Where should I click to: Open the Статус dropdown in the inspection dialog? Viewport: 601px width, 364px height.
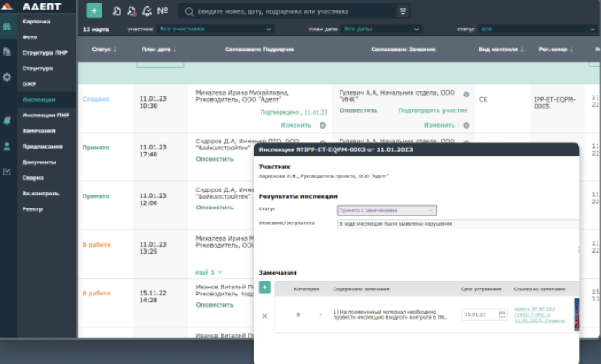pyautogui.click(x=386, y=210)
